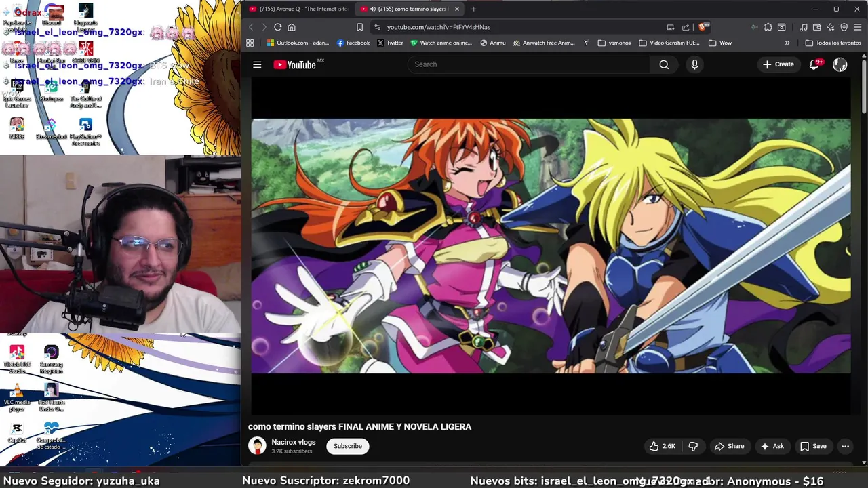The height and width of the screenshot is (488, 868).
Task: Open the TikTok LIVE Studio desktop icon
Action: 17,359
